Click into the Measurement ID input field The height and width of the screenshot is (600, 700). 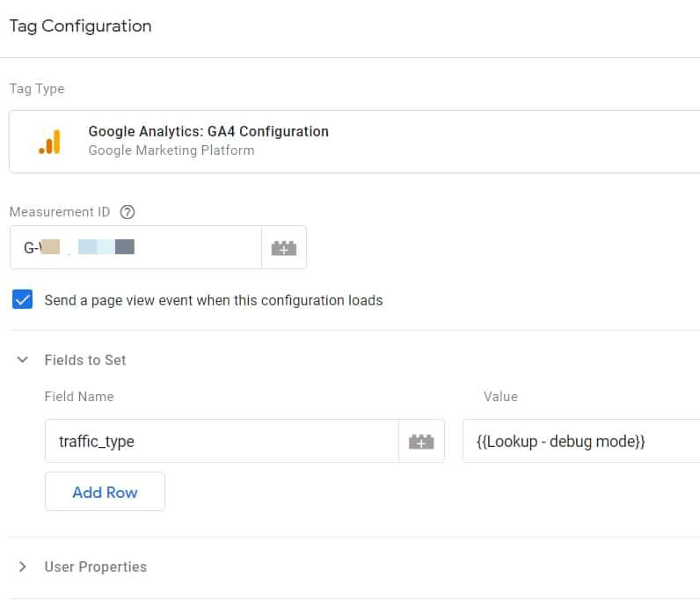click(136, 248)
